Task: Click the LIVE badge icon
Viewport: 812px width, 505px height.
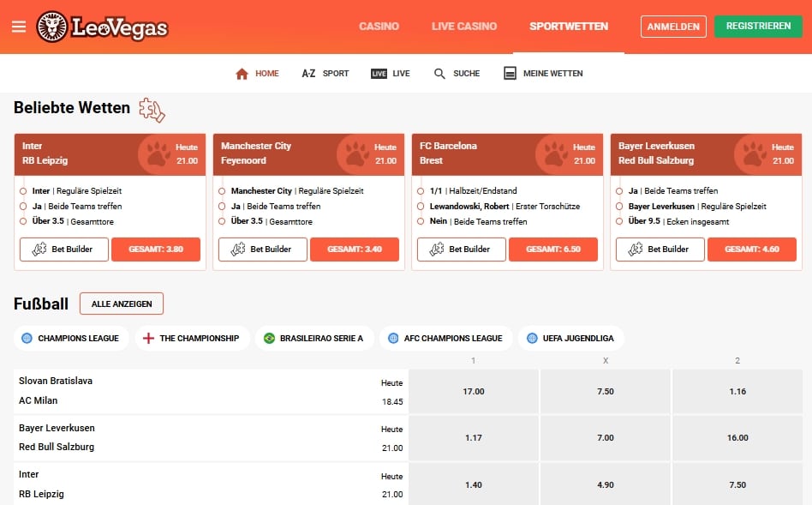Action: [379, 74]
